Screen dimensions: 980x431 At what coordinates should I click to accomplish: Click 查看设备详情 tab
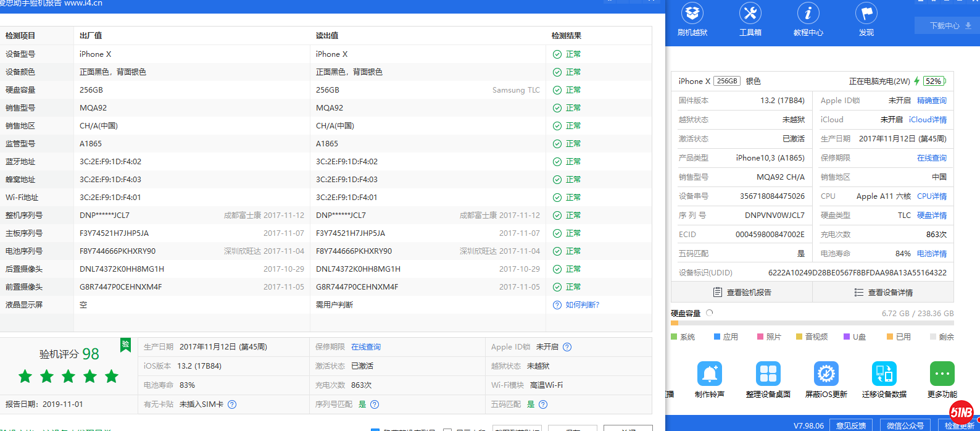[883, 292]
